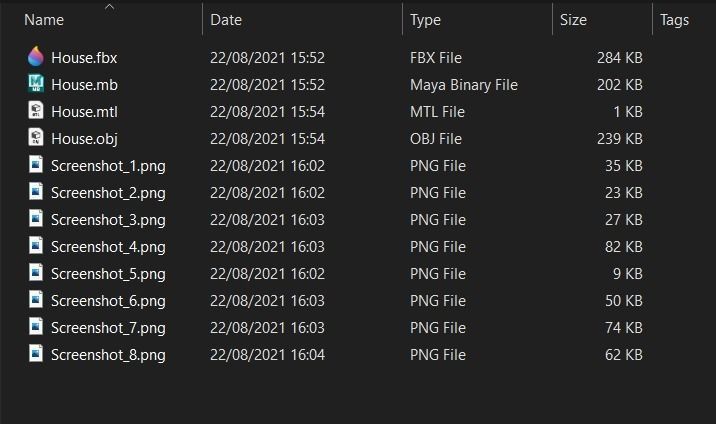Click the Tags column header
This screenshot has height=424, width=716.
pyautogui.click(x=674, y=20)
